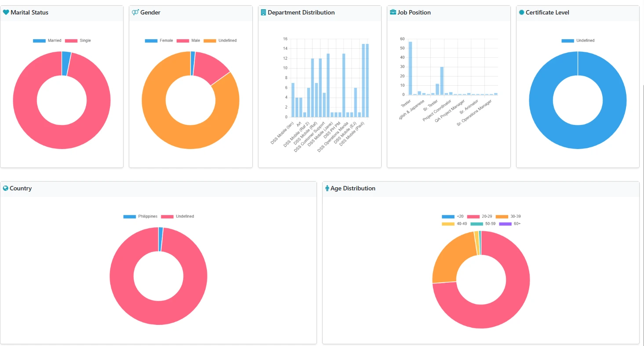Viewport: 644px width, 346px height.
Task: Toggle the Female legend label in Gender chart
Action: [x=166, y=41]
